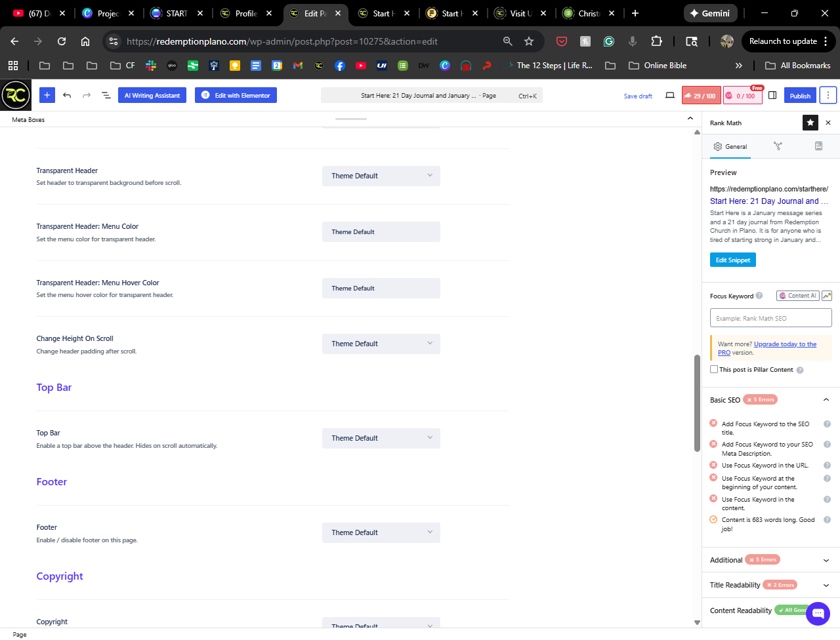Open the document overview list

point(106,95)
